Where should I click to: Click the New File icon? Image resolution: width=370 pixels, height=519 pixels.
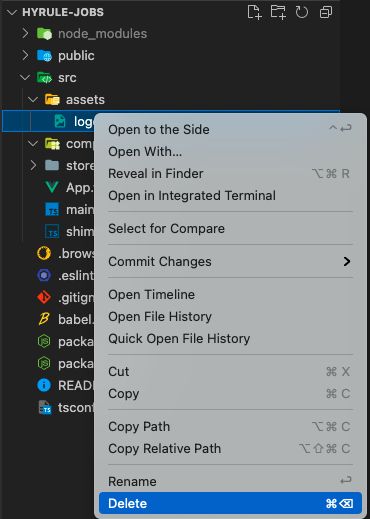pyautogui.click(x=254, y=12)
